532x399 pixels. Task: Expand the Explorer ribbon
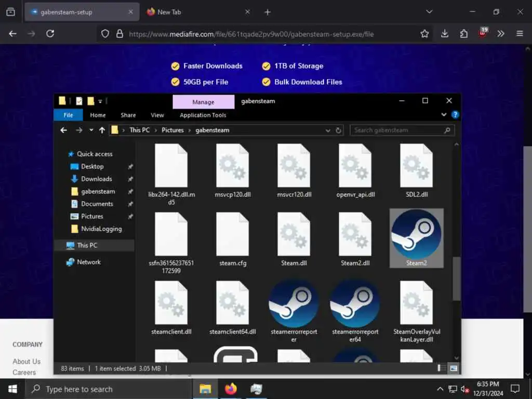pos(444,115)
